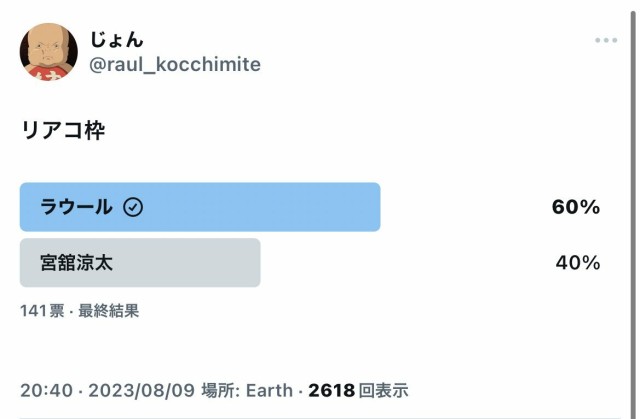640x419 pixels.
Task: Click the リアコ枠 tweet text
Action: pyautogui.click(x=63, y=131)
